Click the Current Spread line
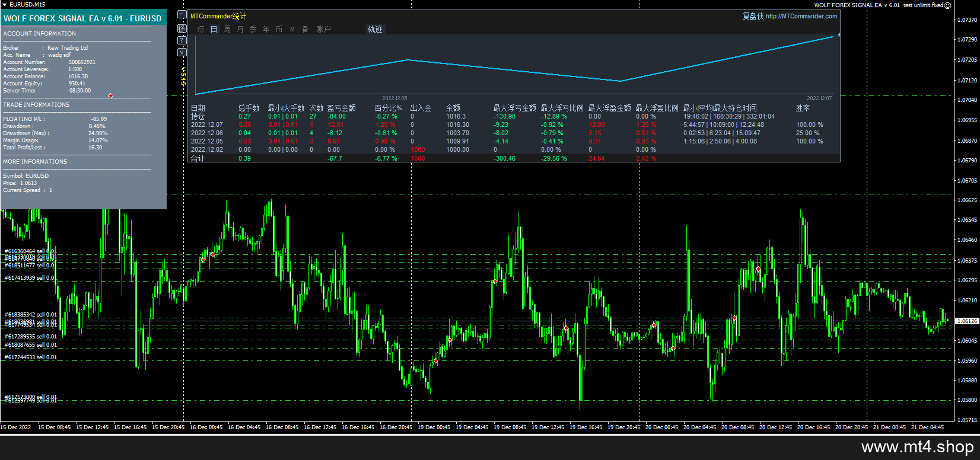This screenshot has width=980, height=460. (x=28, y=190)
